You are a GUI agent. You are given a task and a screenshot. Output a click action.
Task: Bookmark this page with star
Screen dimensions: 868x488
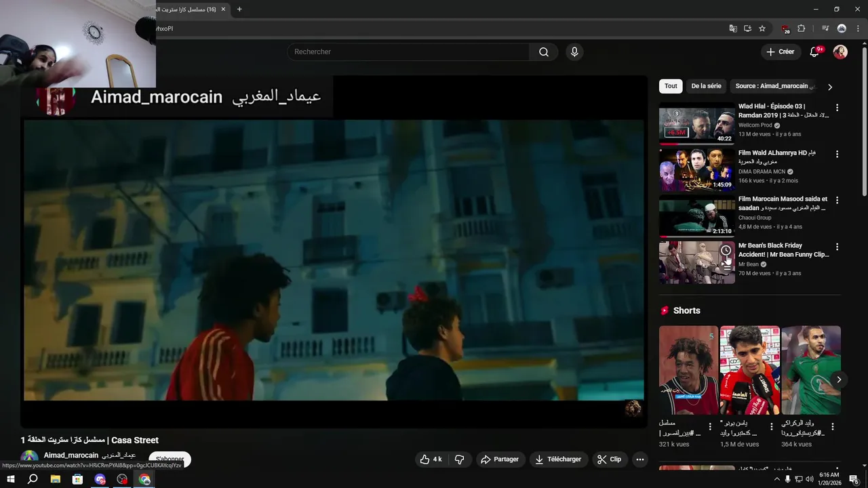coord(762,28)
